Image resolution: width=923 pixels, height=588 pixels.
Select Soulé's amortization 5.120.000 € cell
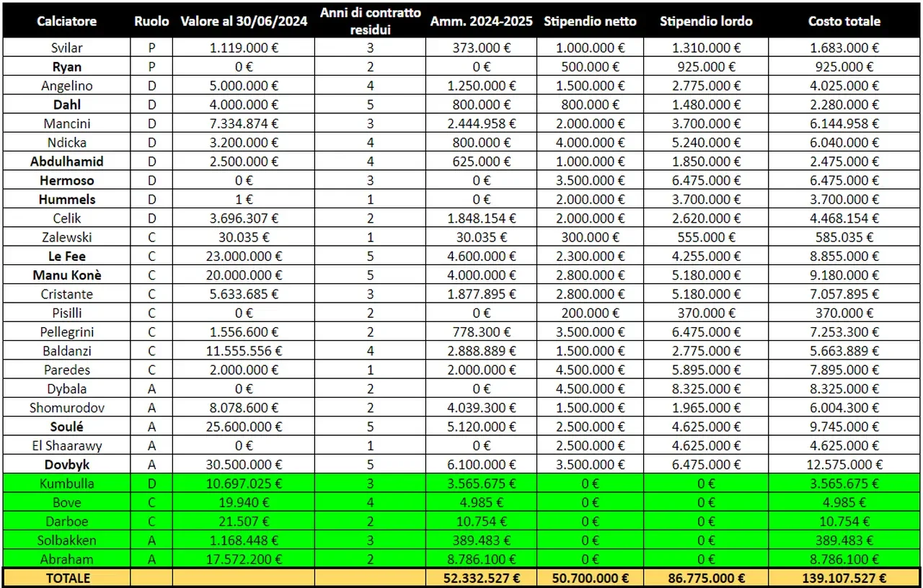(482, 427)
